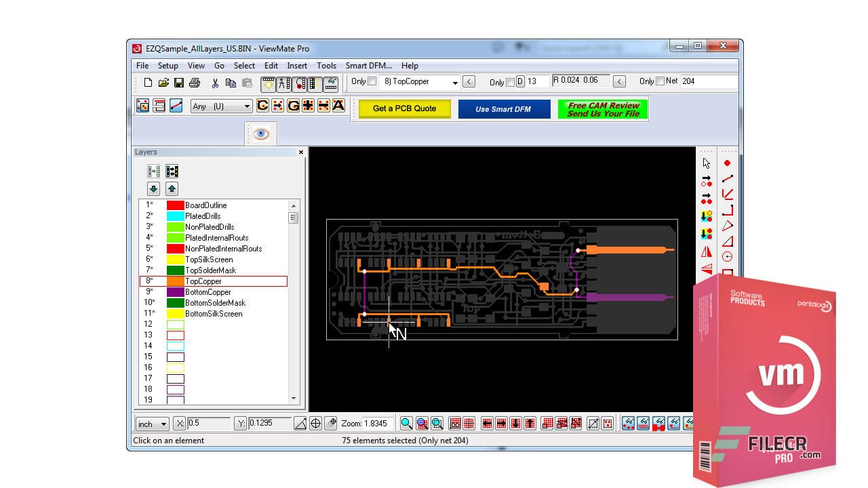Click the Get a PCB Quote button
868x488 pixels.
pos(403,109)
